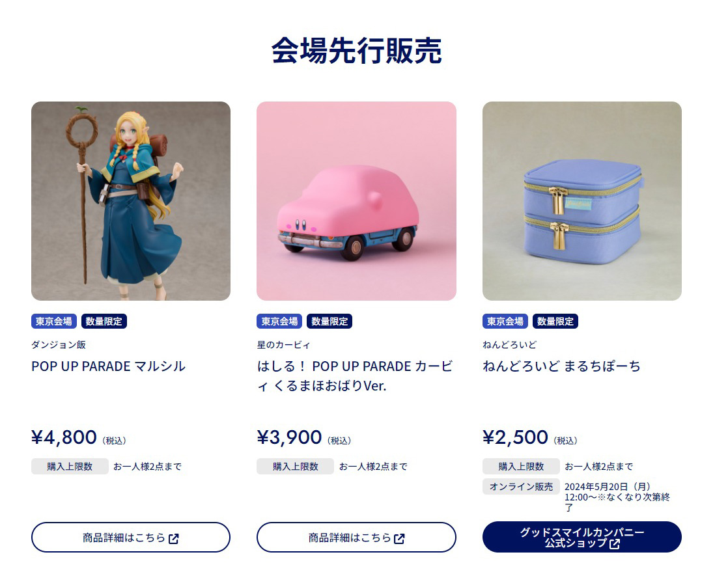This screenshot has height=574, width=728.
Task: Click 東京会場 tag under Marcille figure
Action: [x=54, y=321]
